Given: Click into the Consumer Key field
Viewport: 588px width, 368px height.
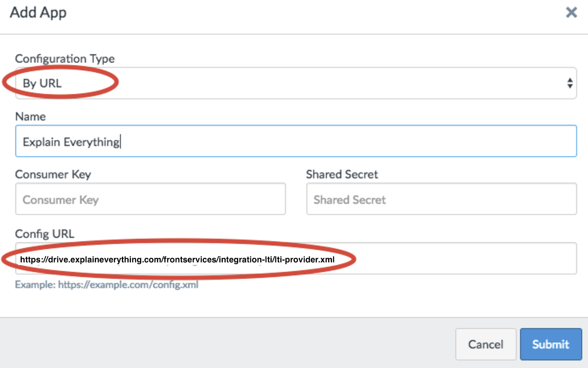Looking at the screenshot, I should tap(150, 199).
